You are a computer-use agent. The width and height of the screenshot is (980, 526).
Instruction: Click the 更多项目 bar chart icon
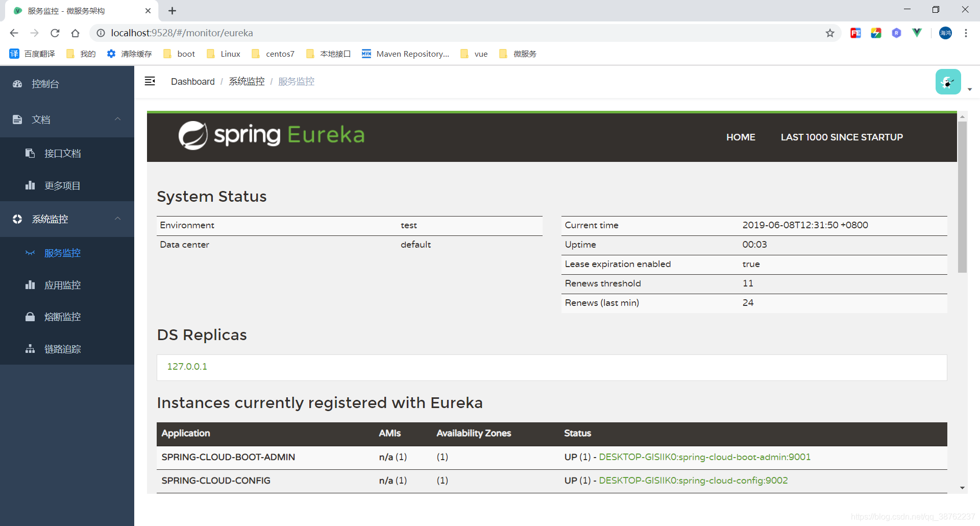point(30,185)
